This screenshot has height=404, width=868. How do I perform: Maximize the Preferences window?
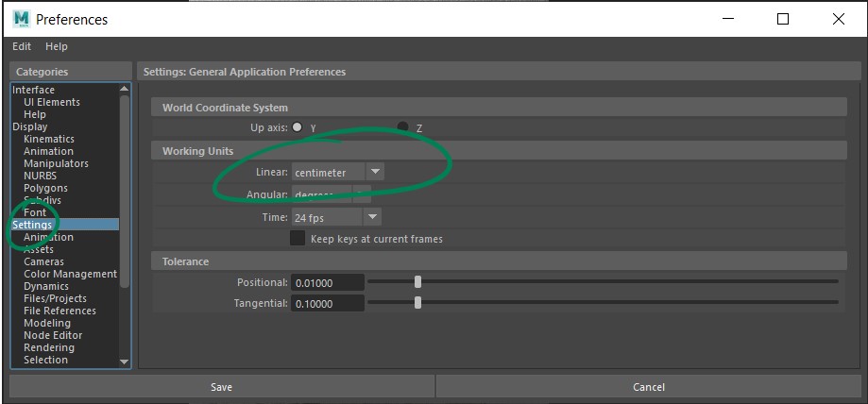[783, 19]
